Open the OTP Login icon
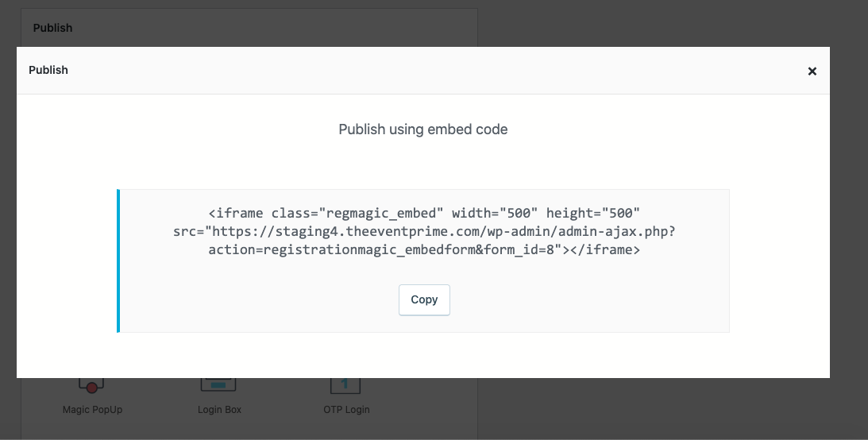The height and width of the screenshot is (440, 868). pos(345,385)
